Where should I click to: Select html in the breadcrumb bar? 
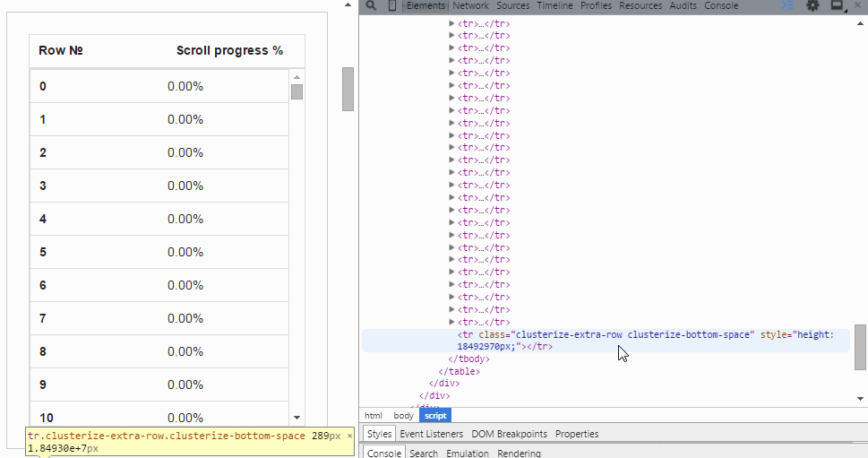point(374,415)
